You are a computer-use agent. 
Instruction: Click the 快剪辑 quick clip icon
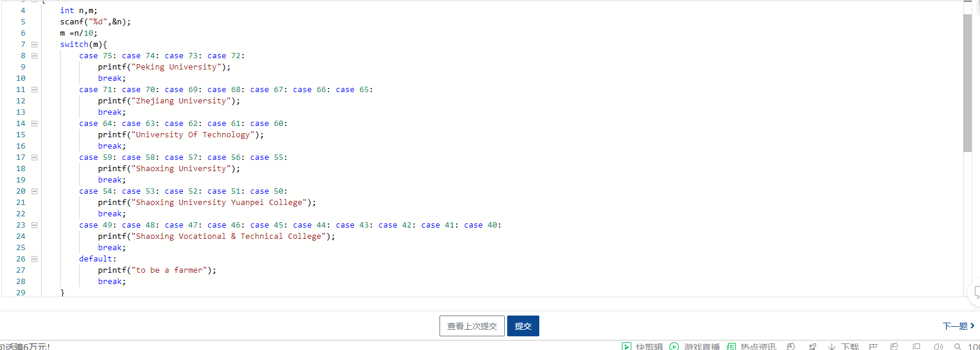627,346
